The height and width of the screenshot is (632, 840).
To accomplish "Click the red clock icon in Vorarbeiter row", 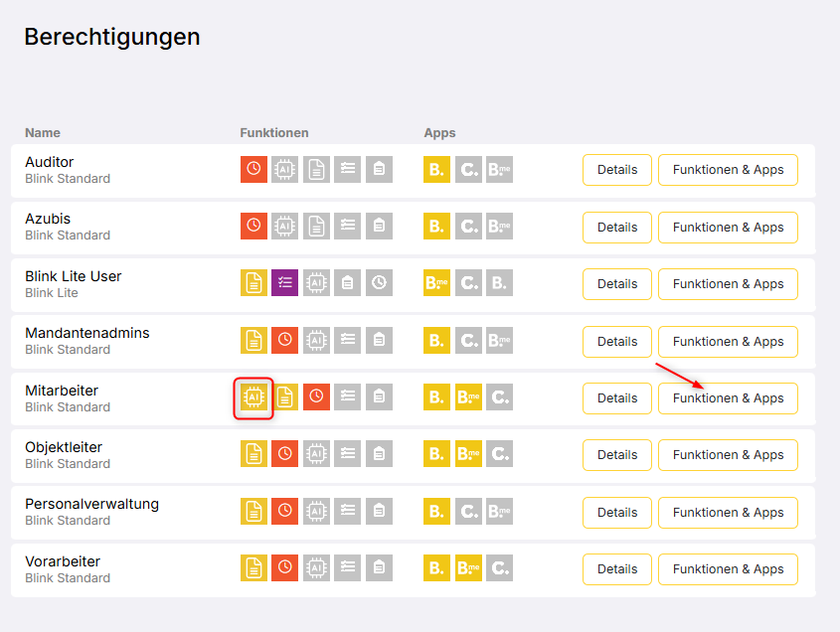I will click(x=284, y=568).
